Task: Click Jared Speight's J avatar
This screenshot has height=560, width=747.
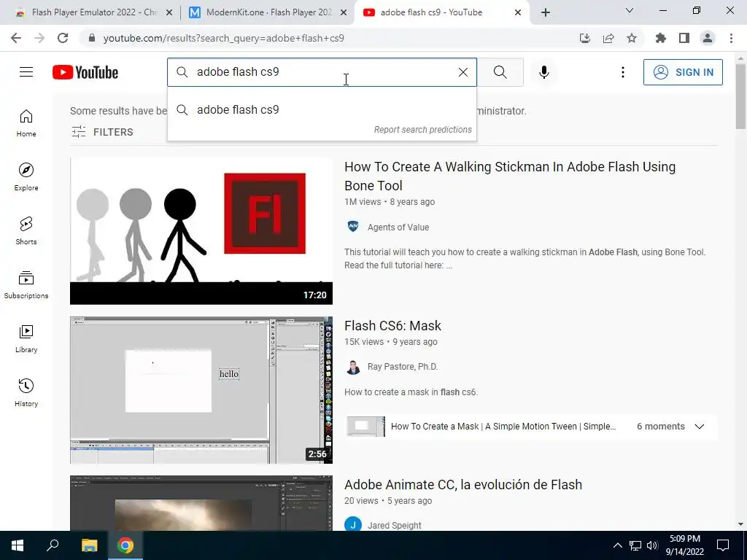Action: 353,524
